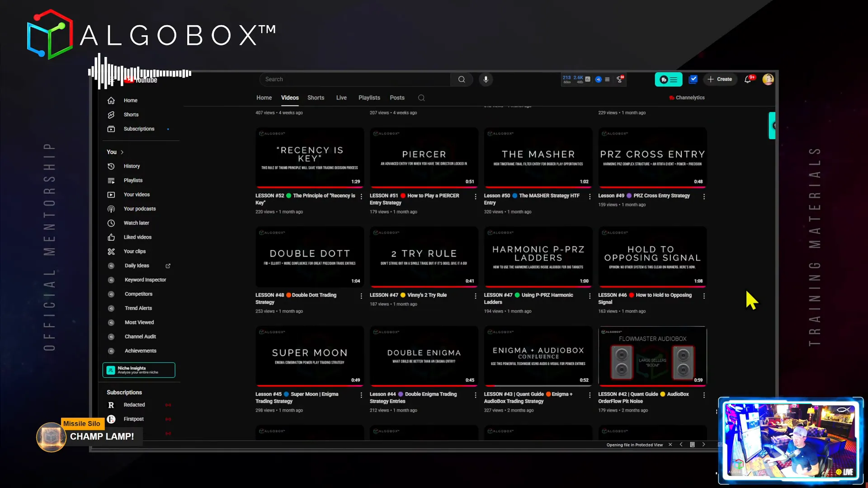The width and height of the screenshot is (868, 488).
Task: Play the DOUBLE DOTT thumbnail
Action: (x=310, y=257)
